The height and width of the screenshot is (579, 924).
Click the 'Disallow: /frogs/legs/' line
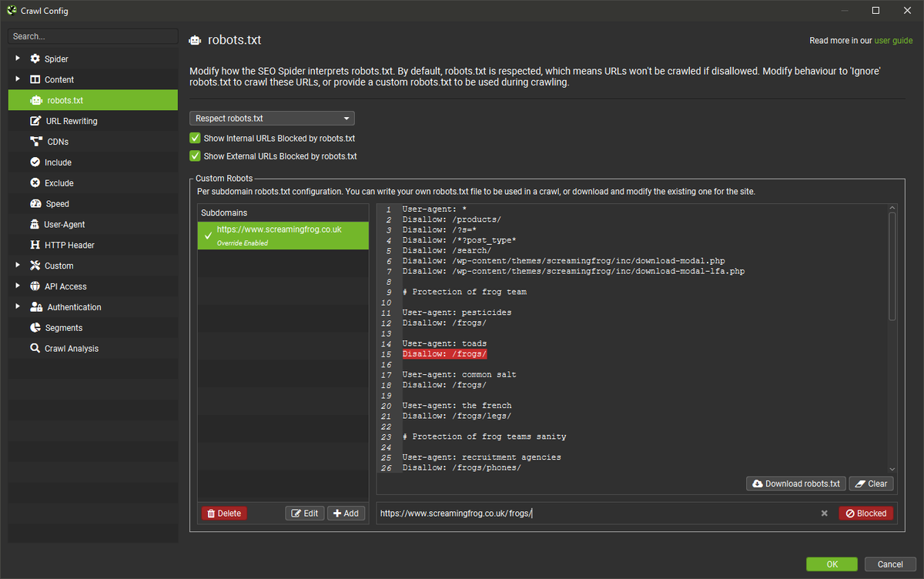tap(457, 416)
